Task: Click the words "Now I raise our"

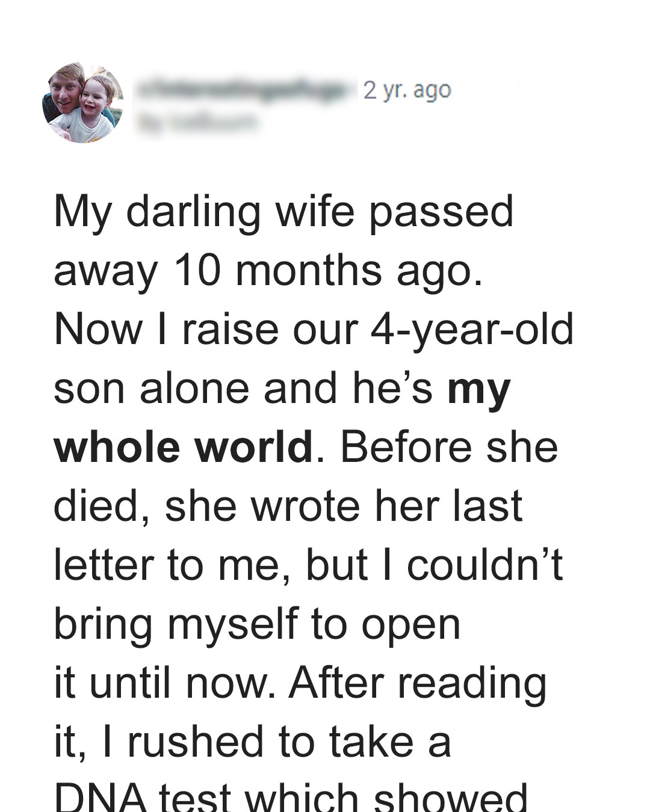Action: tap(206, 330)
